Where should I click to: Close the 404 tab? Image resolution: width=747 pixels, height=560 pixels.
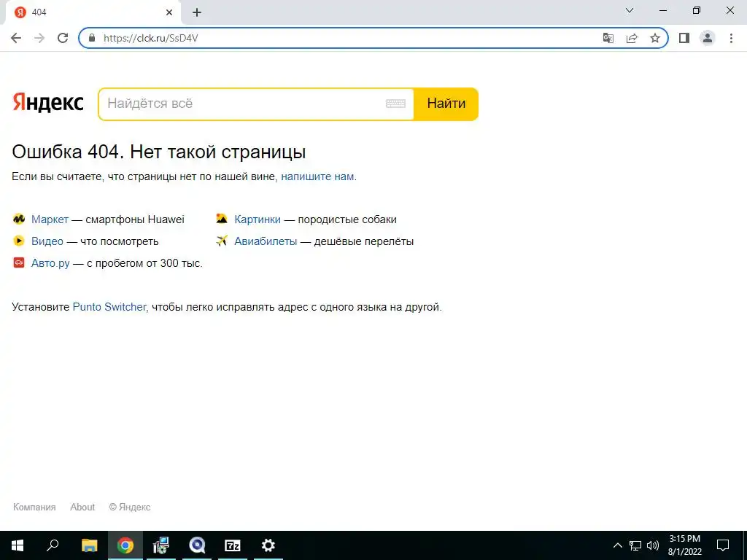[x=169, y=12]
